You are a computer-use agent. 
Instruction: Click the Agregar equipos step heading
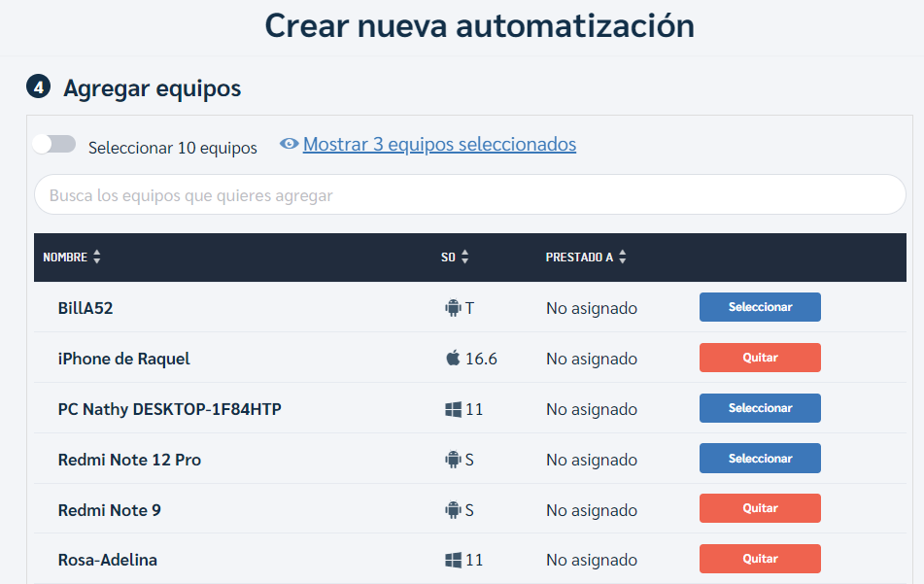[x=152, y=88]
